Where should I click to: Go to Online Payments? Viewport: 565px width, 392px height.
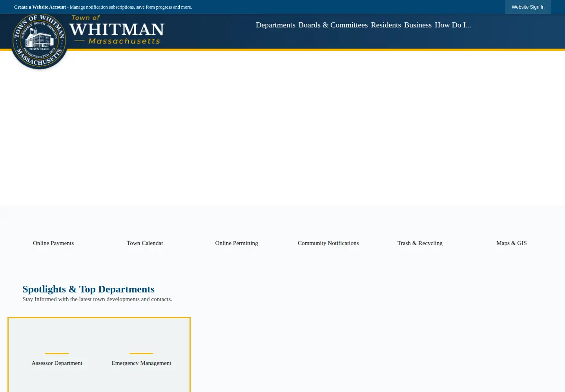53,243
